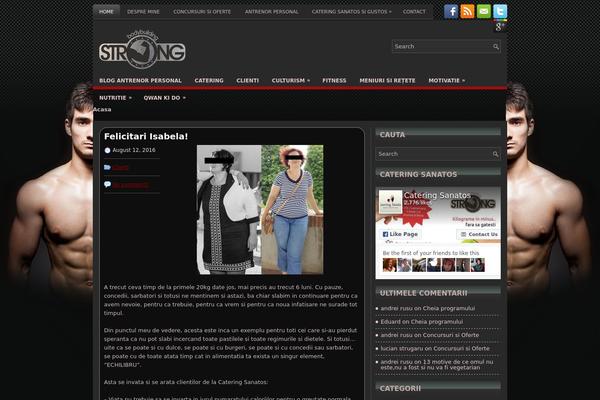Open Meniuri si Retete nav item
This screenshot has height=400, width=600.
coord(387,80)
